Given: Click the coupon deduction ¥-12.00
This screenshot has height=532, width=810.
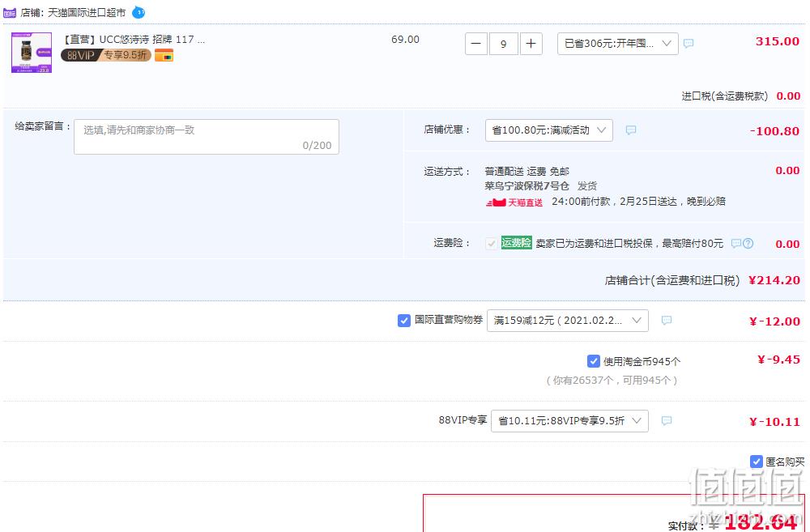Looking at the screenshot, I should point(775,321).
